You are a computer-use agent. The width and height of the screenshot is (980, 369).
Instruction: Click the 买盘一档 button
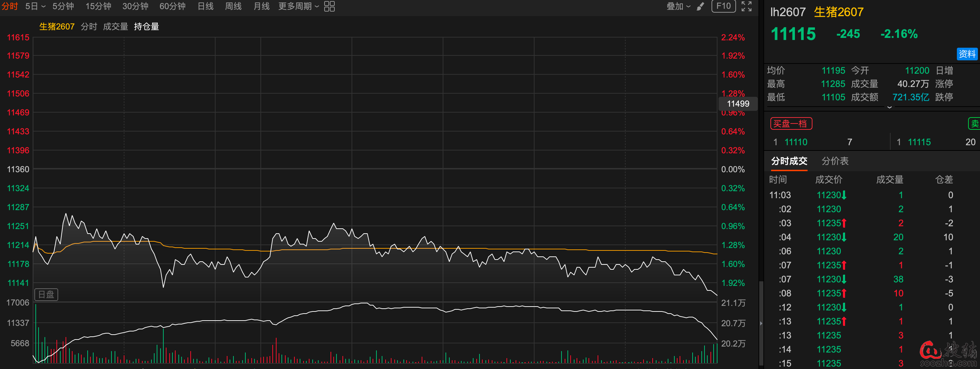click(x=791, y=124)
